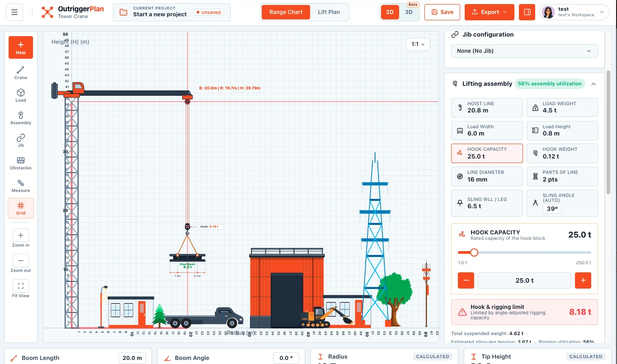The height and width of the screenshot is (364, 617).
Task: Increase hook capacity with plus button
Action: 583,280
